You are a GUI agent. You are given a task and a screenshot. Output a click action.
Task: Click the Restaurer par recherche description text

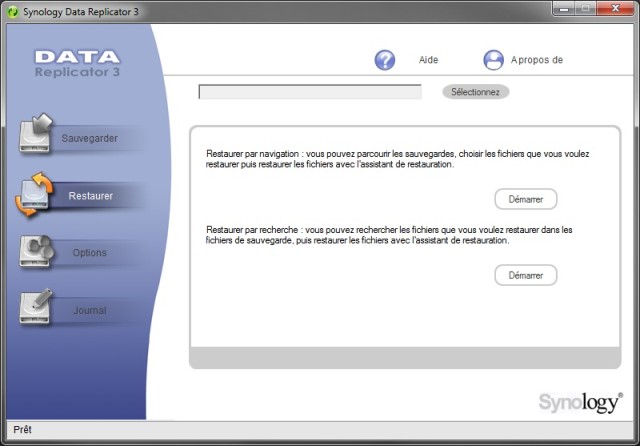[x=389, y=235]
